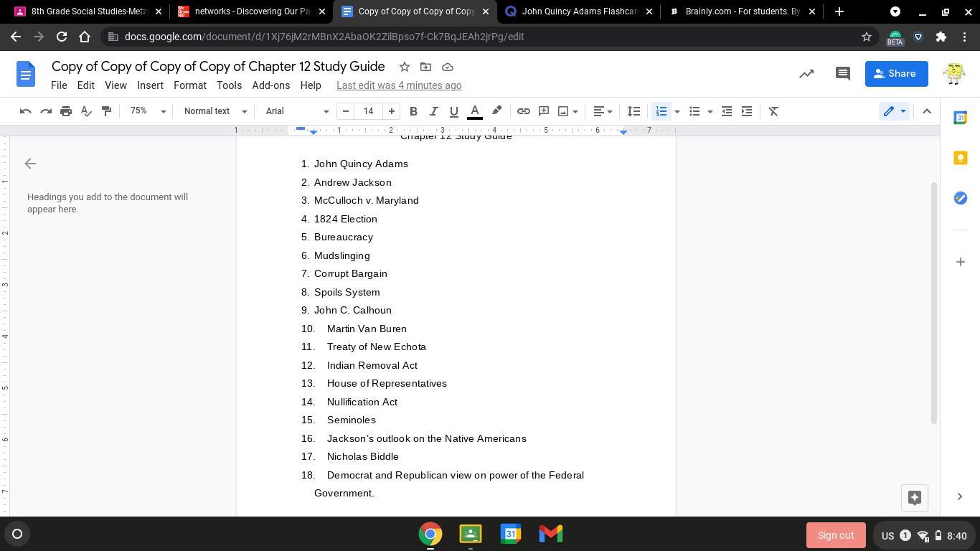The height and width of the screenshot is (551, 980).
Task: Click the Insert link icon
Action: (524, 111)
